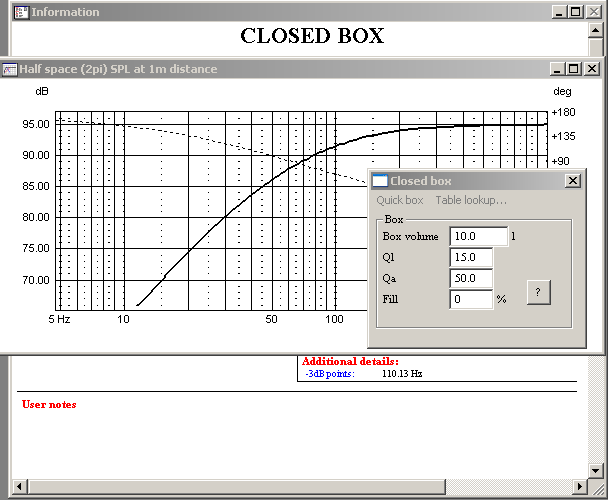608x500 pixels.
Task: Minimize the Information window
Action: click(559, 12)
